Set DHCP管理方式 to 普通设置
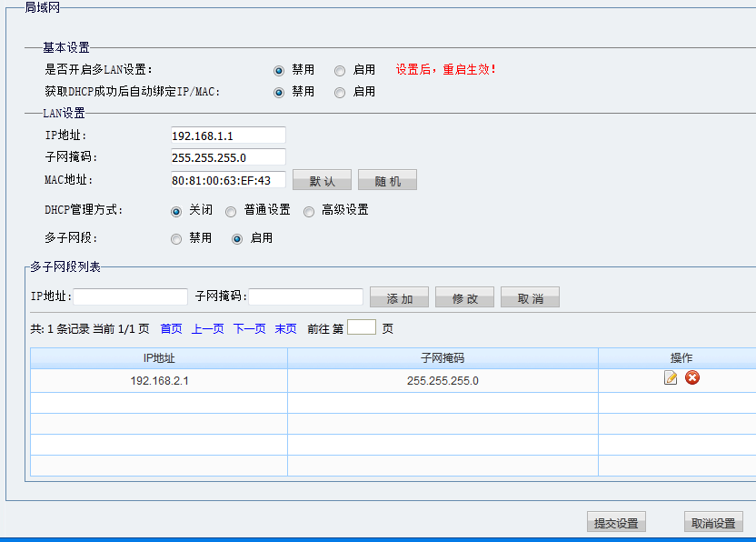The width and height of the screenshot is (756, 542). pyautogui.click(x=231, y=211)
